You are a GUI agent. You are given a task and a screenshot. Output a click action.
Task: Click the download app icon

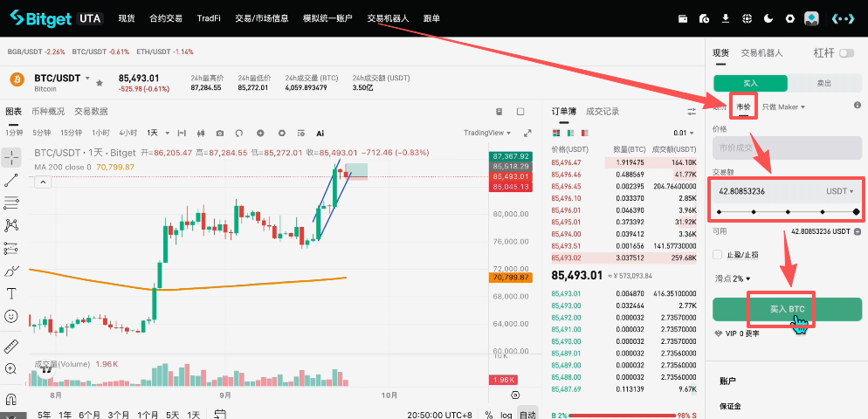pyautogui.click(x=726, y=18)
